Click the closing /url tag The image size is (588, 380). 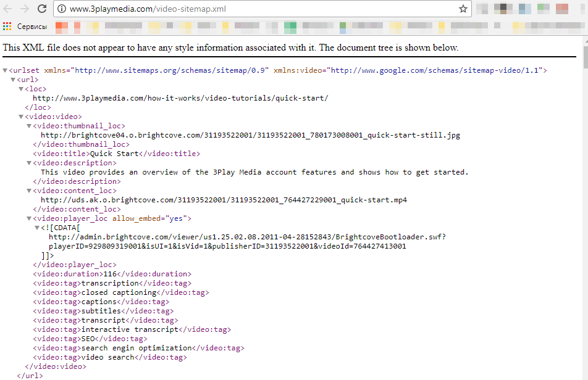tap(30, 376)
